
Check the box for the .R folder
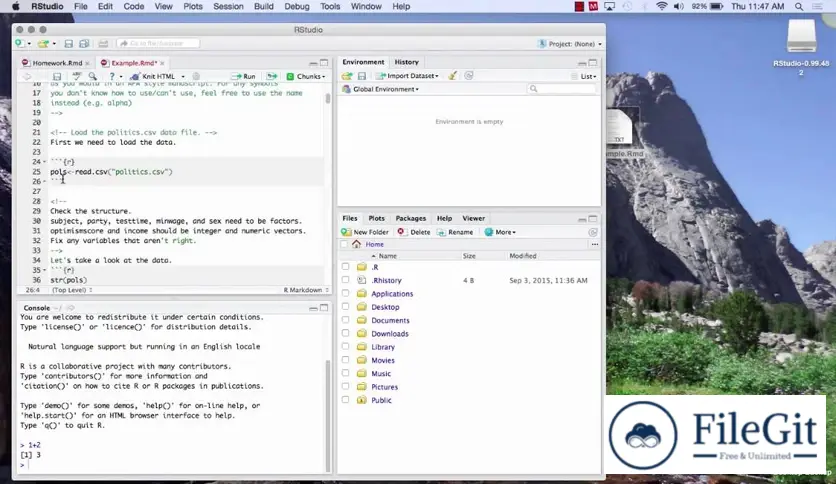coord(345,267)
